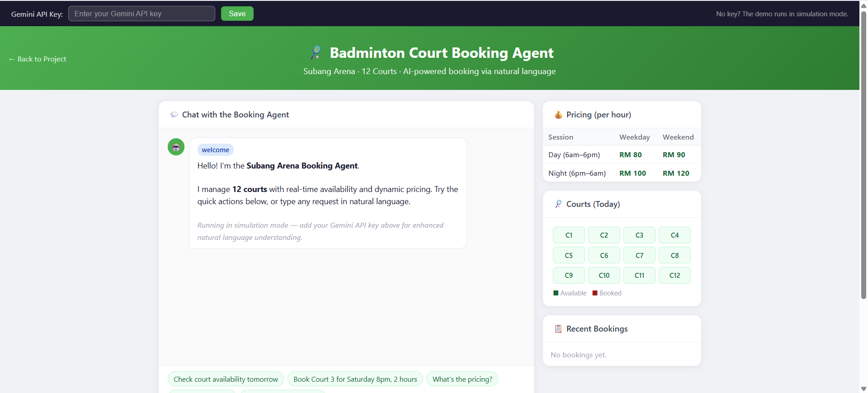Select court C8
Viewport: 868px width, 393px height.
click(x=675, y=255)
